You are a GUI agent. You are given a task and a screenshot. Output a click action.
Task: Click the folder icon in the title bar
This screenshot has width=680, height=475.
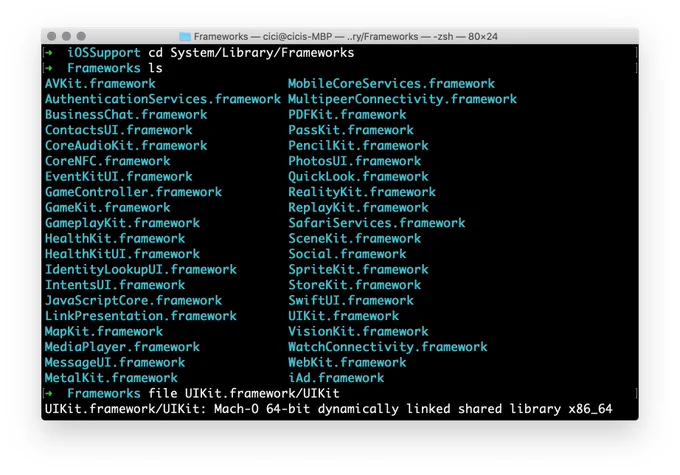(185, 36)
